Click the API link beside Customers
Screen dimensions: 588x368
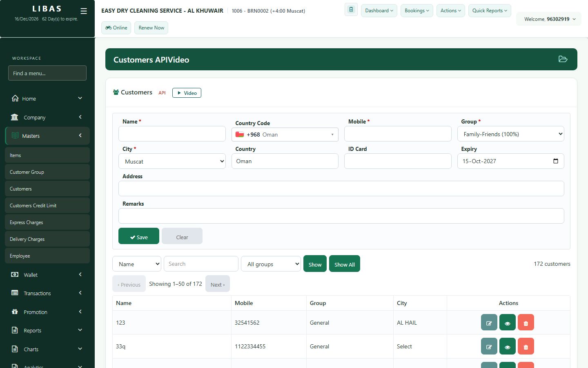click(x=162, y=93)
